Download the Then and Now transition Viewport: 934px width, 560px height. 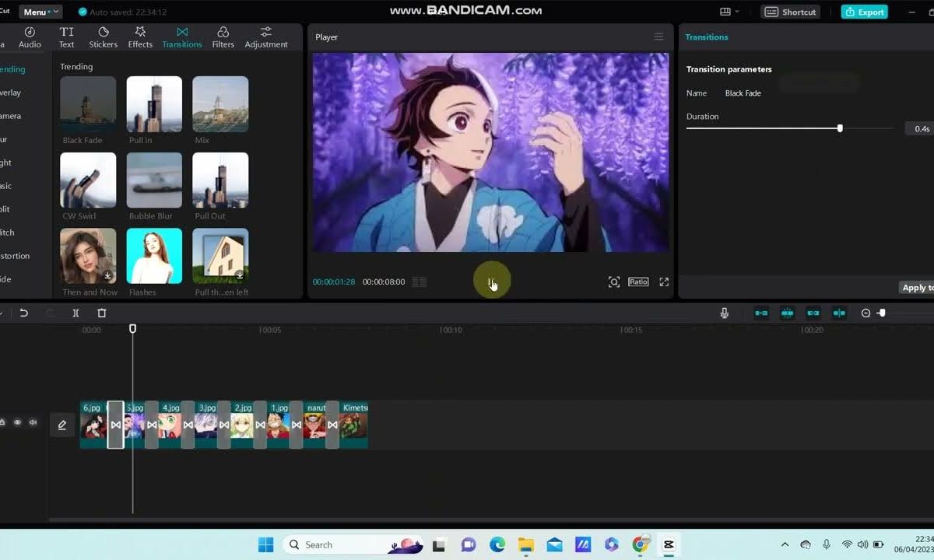(108, 275)
